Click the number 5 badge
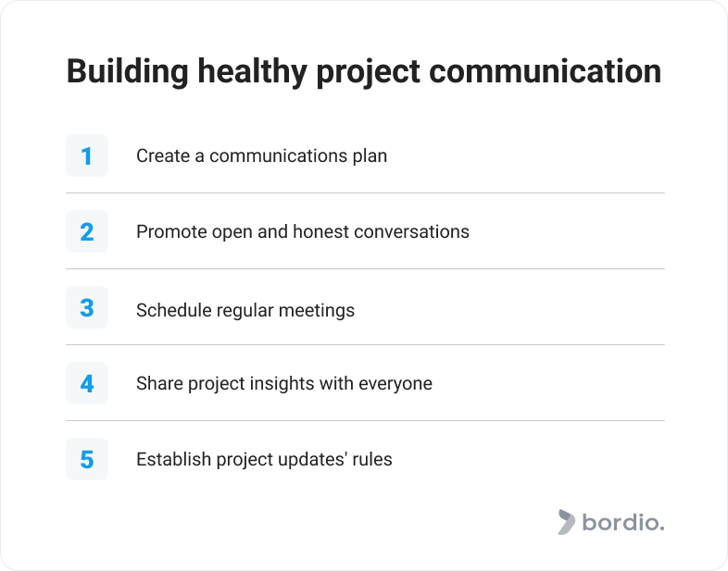This screenshot has height=571, width=728. [x=87, y=459]
